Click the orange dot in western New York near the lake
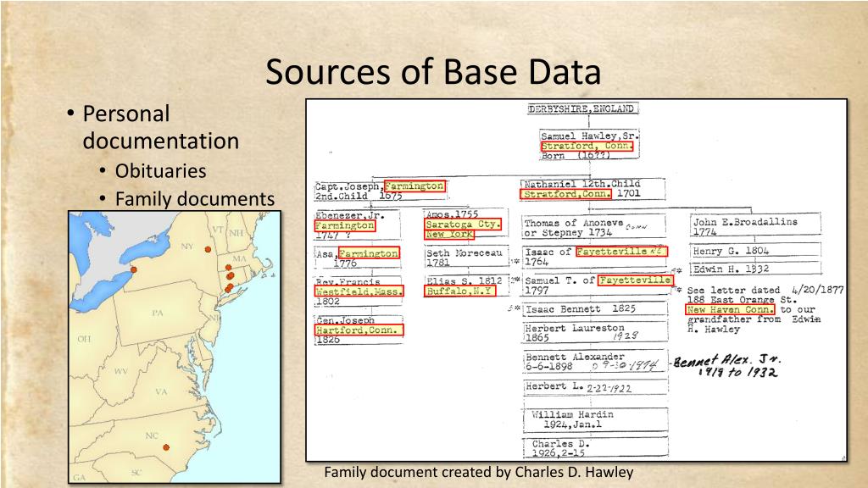This screenshot has height=488, width=868. [133, 269]
